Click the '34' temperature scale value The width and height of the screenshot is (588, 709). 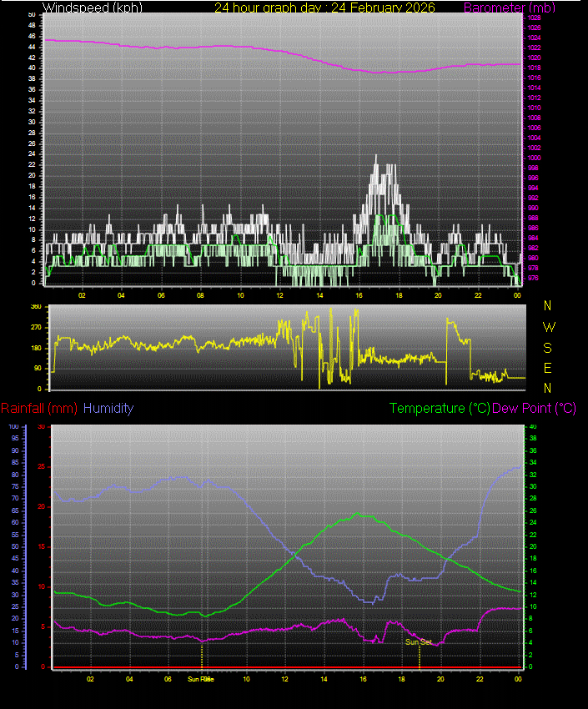[533, 462]
